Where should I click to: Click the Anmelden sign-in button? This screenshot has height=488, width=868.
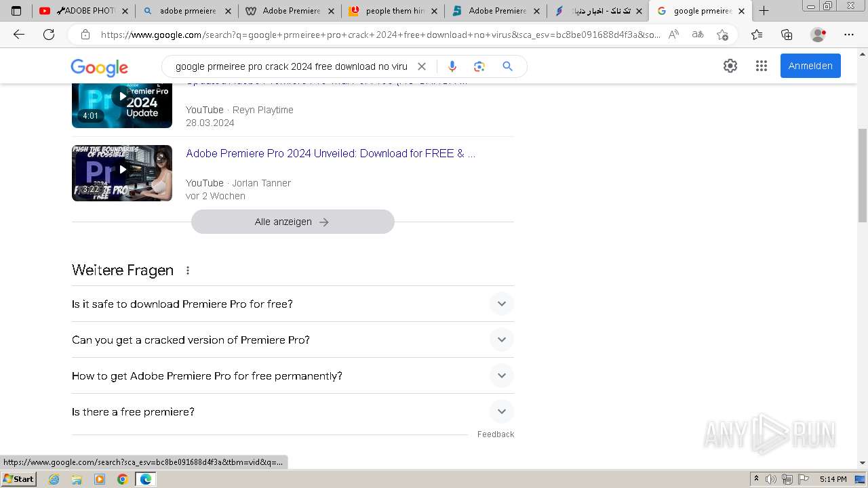810,66
